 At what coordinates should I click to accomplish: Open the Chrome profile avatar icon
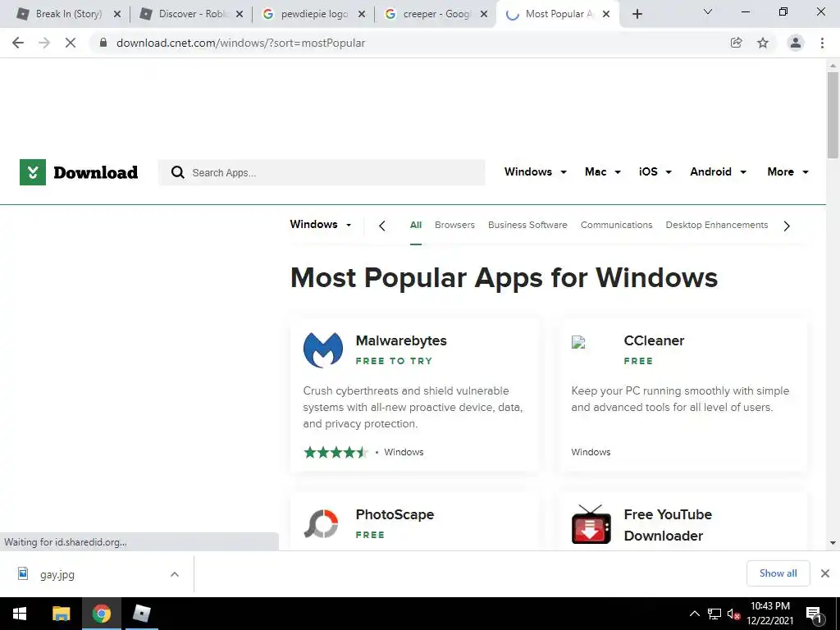pos(796,43)
